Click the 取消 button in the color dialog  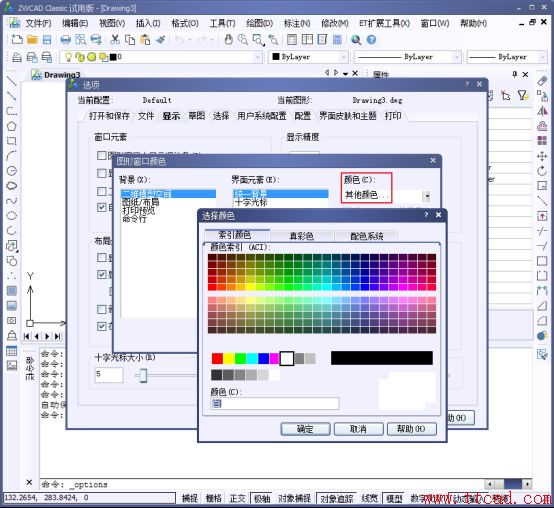pos(358,429)
